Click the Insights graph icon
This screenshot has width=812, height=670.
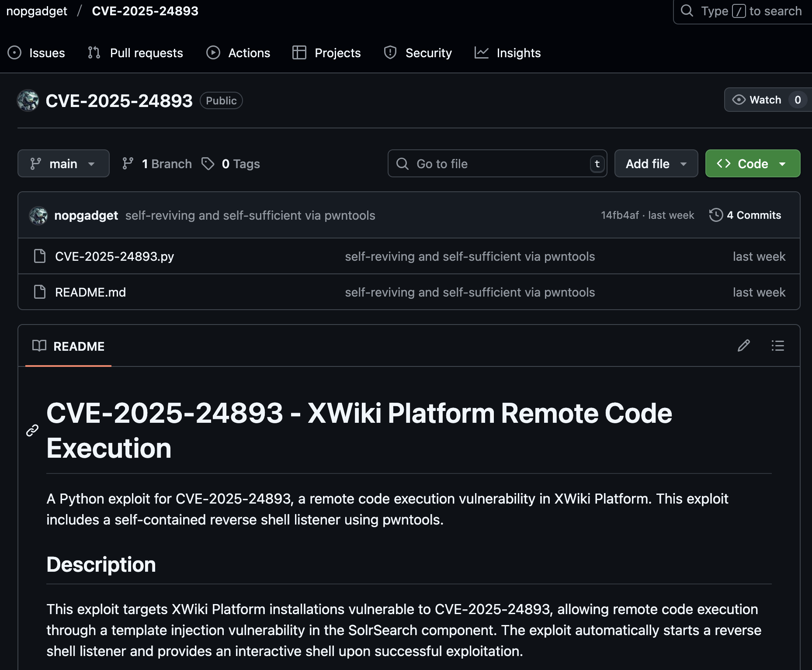(x=482, y=53)
